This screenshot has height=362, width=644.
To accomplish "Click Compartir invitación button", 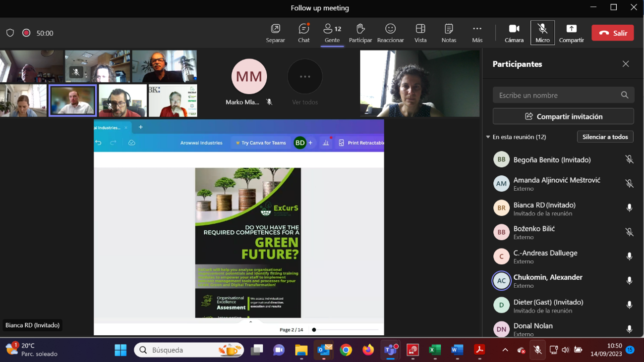I will click(x=563, y=116).
